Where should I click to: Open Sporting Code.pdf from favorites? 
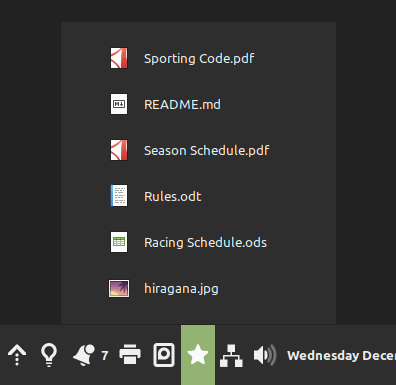[198, 58]
